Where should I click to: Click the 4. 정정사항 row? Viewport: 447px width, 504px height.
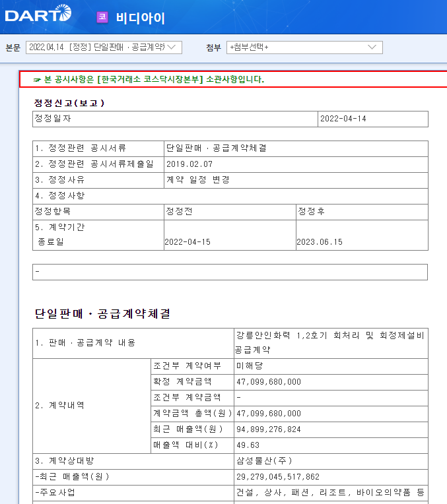point(230,196)
